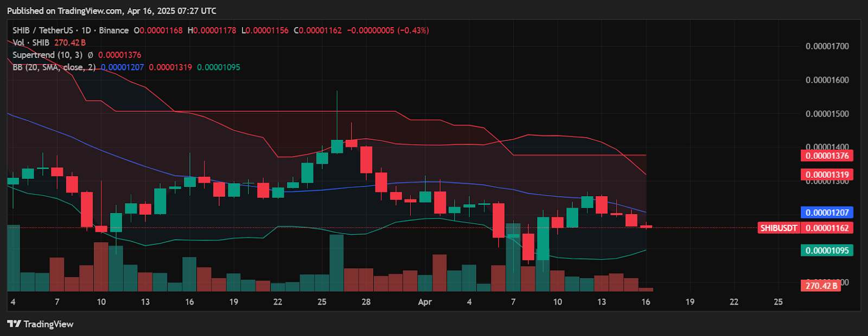Click the 0.00001500 tick on price axis
The image size is (868, 336).
click(827, 114)
